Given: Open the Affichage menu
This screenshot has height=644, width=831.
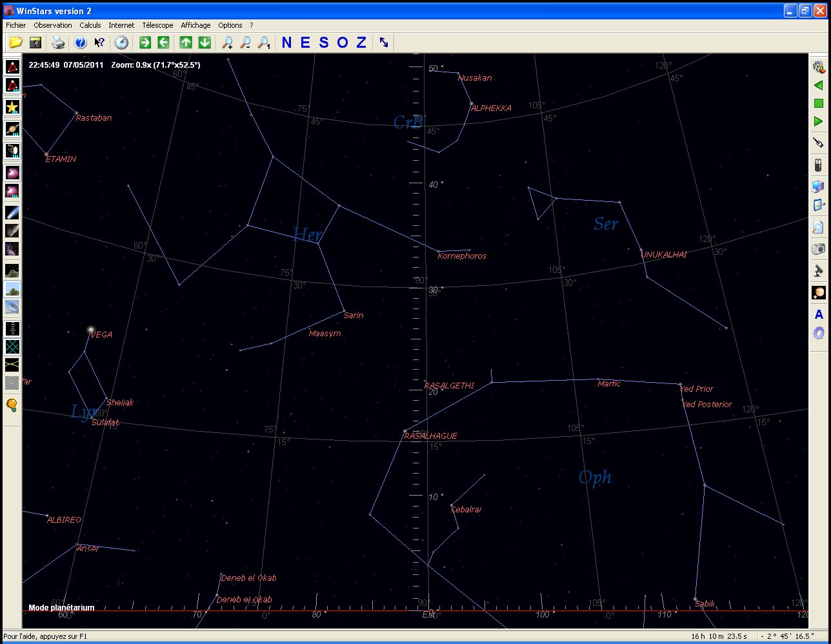Looking at the screenshot, I should (195, 25).
